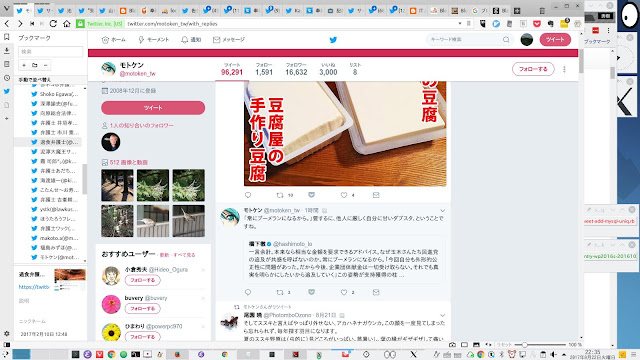Click the taskbar clock showing 22:35

tap(592, 354)
